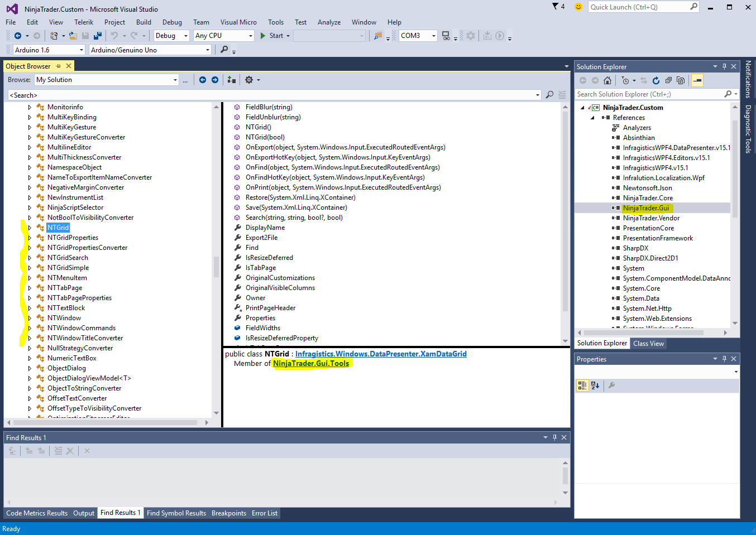Open Object Browser Settings gear
Image resolution: width=756 pixels, height=535 pixels.
(249, 80)
